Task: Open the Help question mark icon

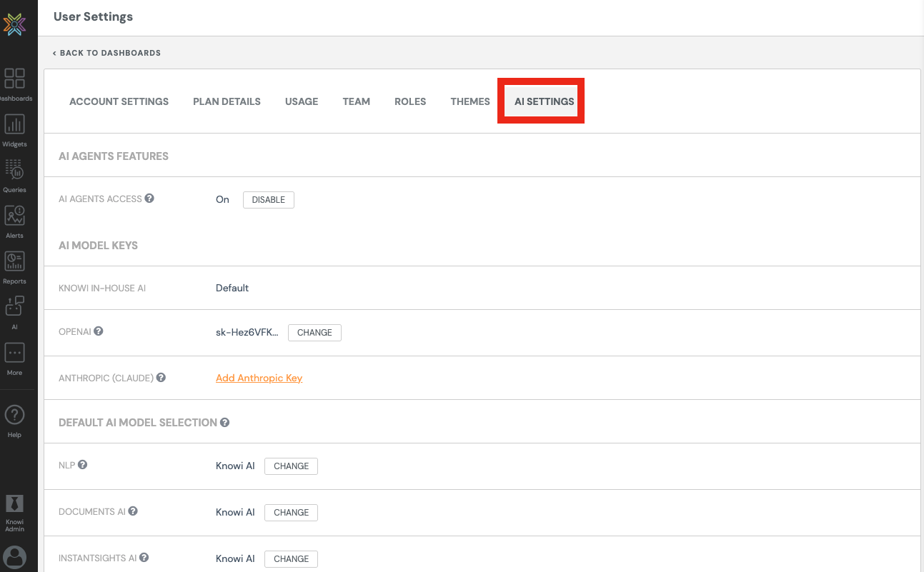Action: 14,415
